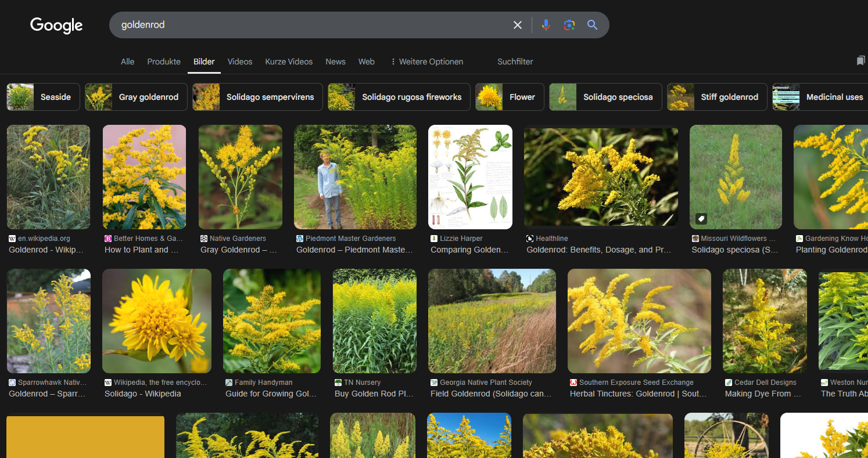Click the Southern Exposure Seed Exchange favicon

pos(573,383)
